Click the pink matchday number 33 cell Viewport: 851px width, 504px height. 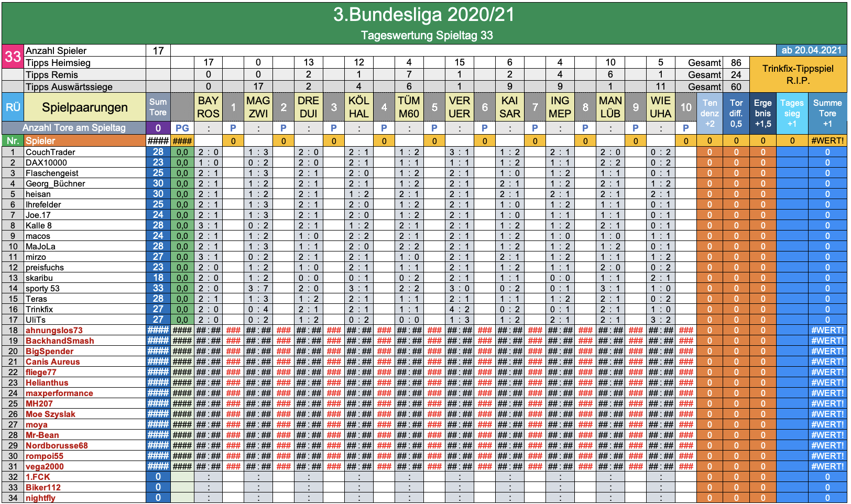click(x=13, y=57)
